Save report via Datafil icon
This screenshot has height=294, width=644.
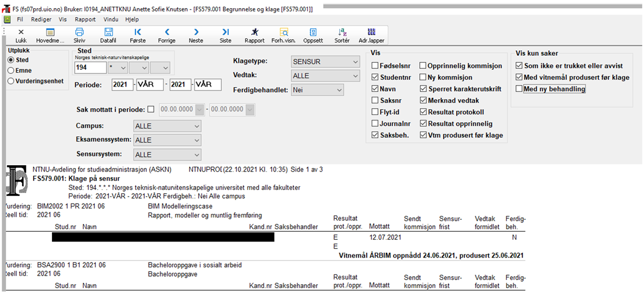(108, 35)
